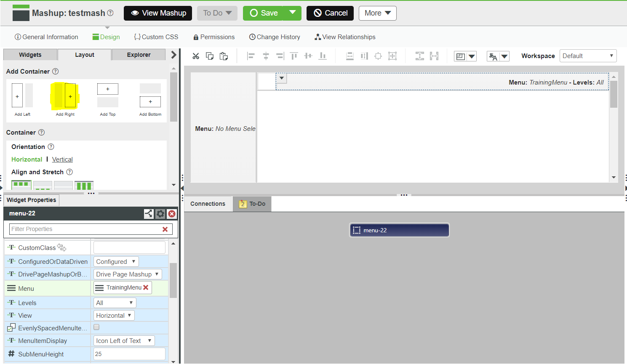
Task: Click the align bottom toolbar icon
Action: 322,56
